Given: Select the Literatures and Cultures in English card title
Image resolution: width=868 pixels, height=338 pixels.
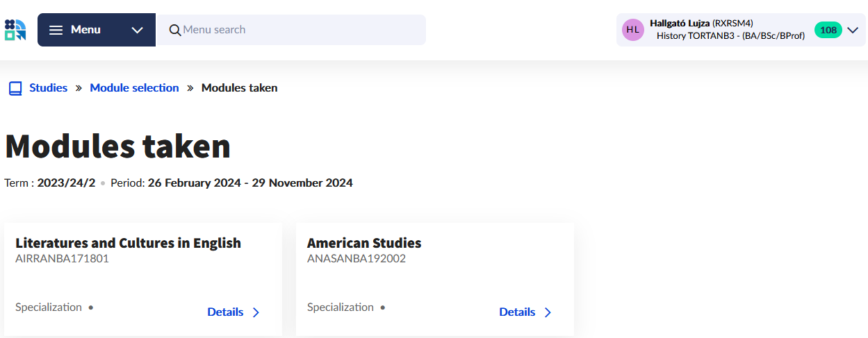Looking at the screenshot, I should click(x=128, y=243).
